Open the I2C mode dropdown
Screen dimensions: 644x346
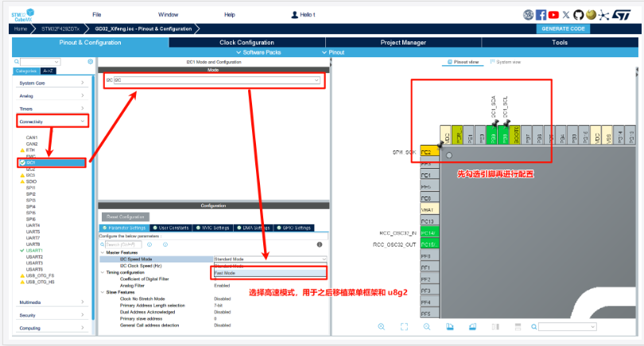pyautogui.click(x=217, y=80)
